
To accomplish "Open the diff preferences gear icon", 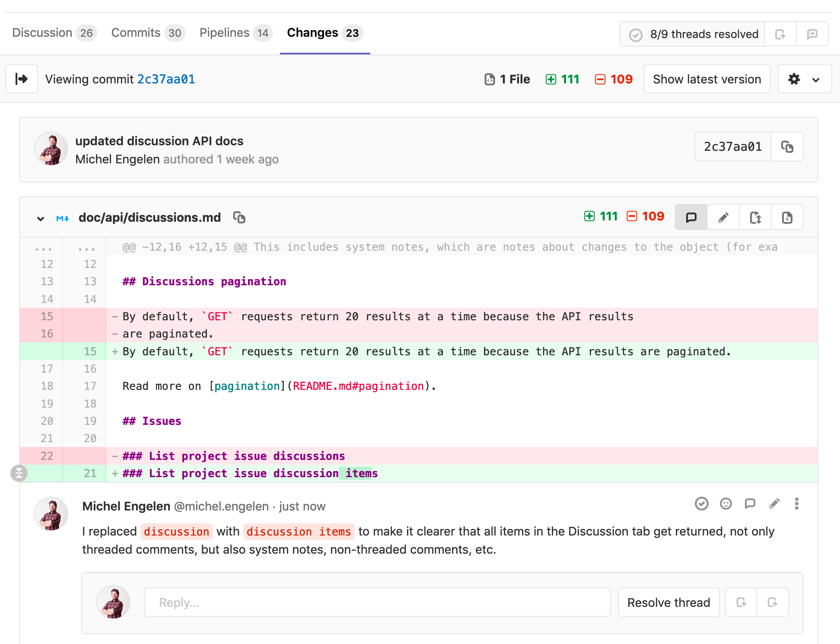I will tap(794, 79).
